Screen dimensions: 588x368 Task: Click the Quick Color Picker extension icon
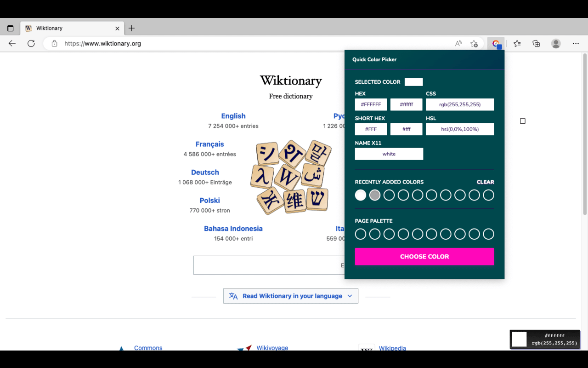tap(496, 44)
